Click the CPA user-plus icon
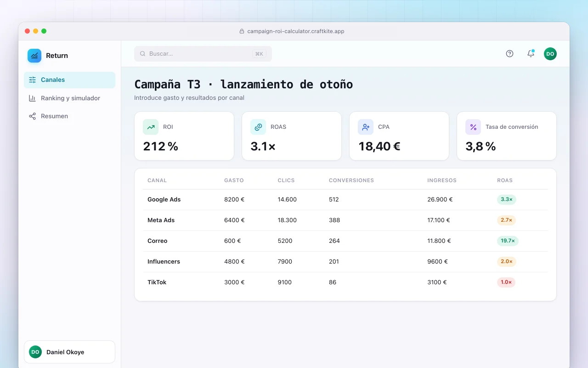 tap(366, 127)
